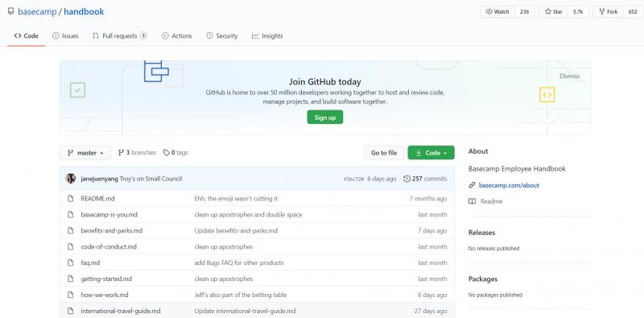Click commit 'Jeff's also part of the betting table'
Image resolution: width=644 pixels, height=318 pixels.
[x=241, y=295]
